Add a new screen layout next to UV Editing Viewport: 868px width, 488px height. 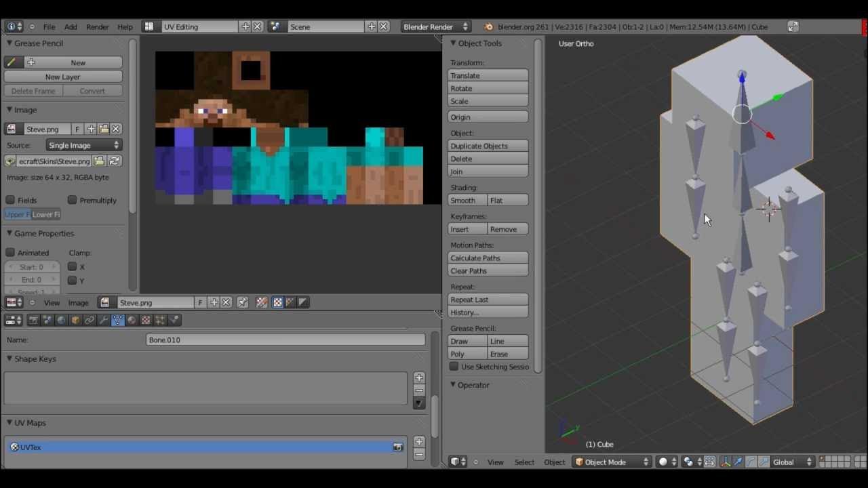[245, 26]
